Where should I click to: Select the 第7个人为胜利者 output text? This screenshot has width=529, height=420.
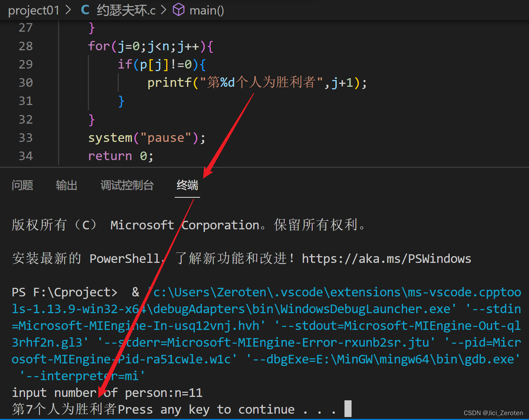point(63,409)
